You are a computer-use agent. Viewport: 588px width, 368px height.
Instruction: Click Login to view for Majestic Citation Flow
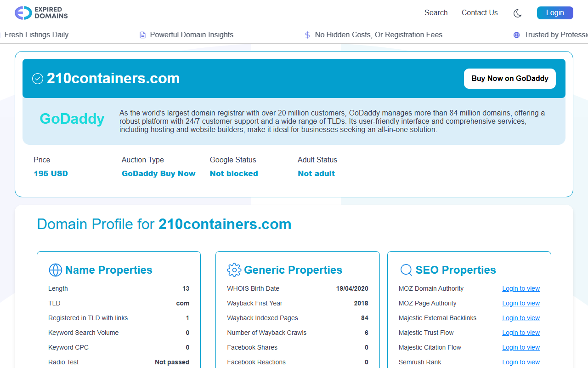pyautogui.click(x=521, y=347)
